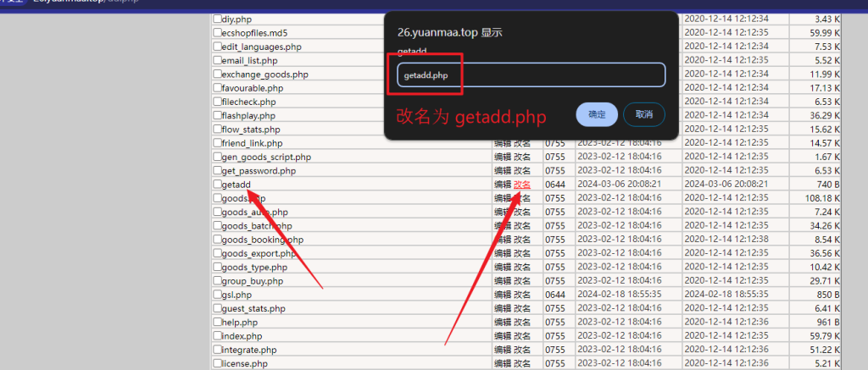Open the help.php file name
Screen dimensions: 868x370
click(x=239, y=323)
